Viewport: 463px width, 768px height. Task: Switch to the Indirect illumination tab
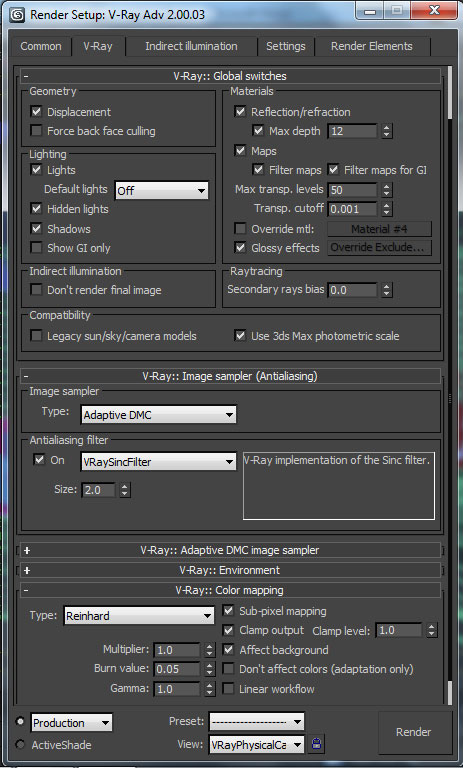(x=191, y=46)
